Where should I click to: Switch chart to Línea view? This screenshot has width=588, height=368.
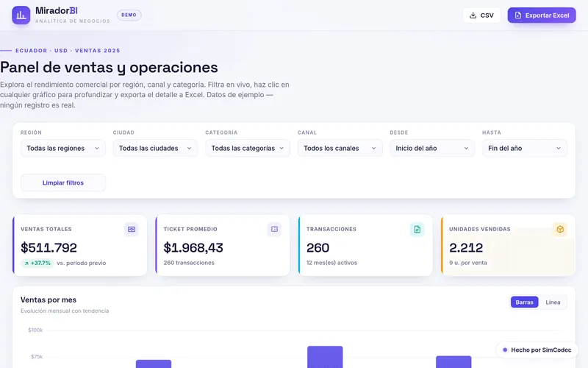[553, 302]
